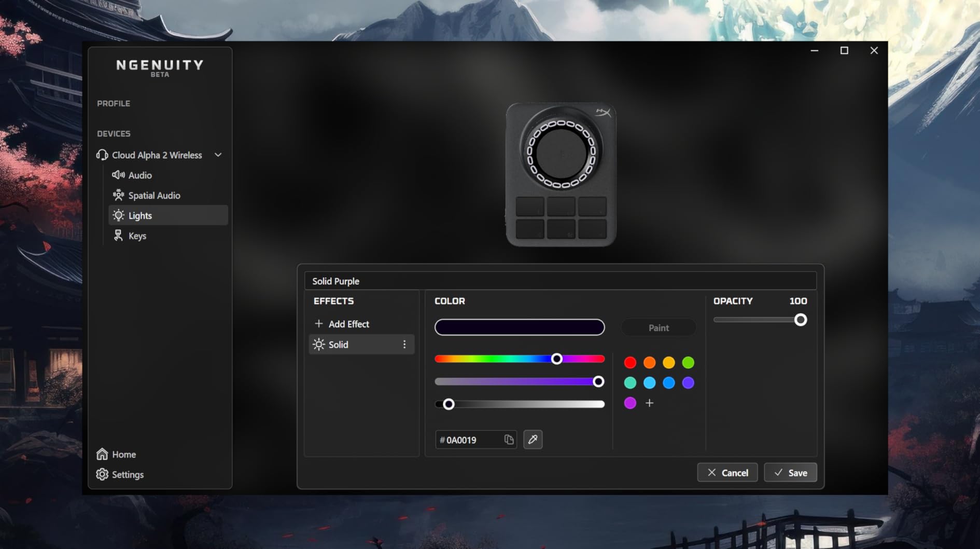
Task: Open the Spatial Audio section
Action: tap(169, 195)
